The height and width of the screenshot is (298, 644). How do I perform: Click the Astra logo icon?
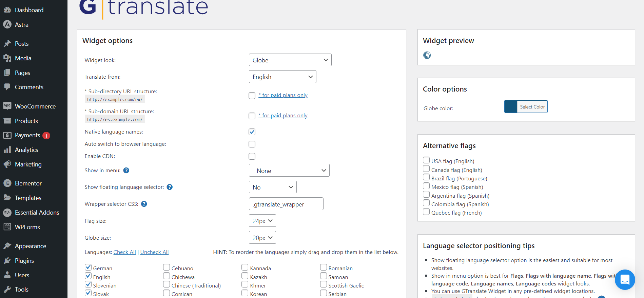[7, 24]
